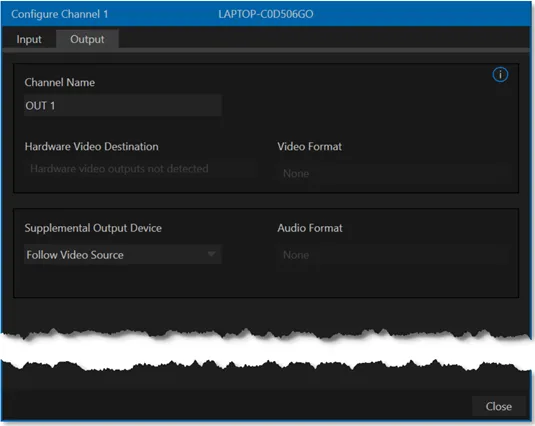Viewport: 535px width, 426px height.
Task: Click the LAPTOP-C0D506GO title label
Action: [265, 14]
